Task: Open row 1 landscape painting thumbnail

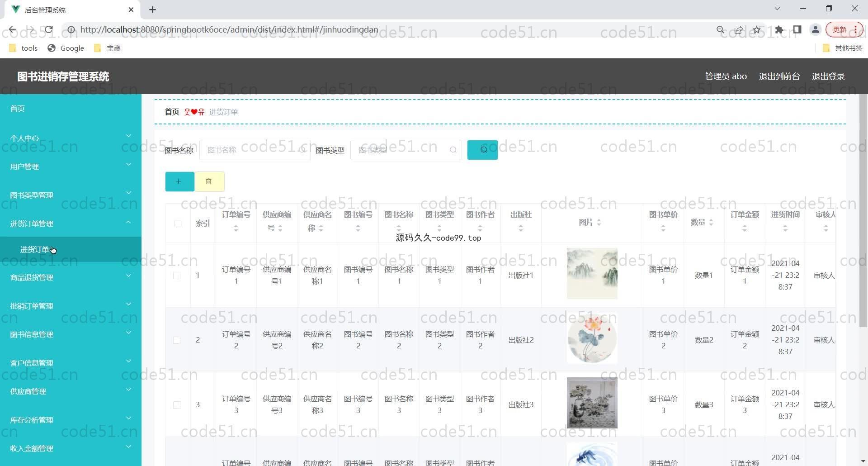Action: 592,273
